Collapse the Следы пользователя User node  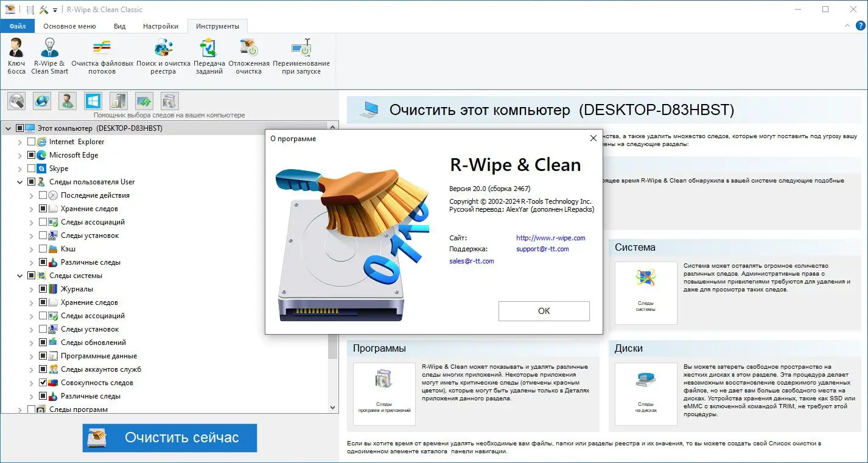[20, 182]
